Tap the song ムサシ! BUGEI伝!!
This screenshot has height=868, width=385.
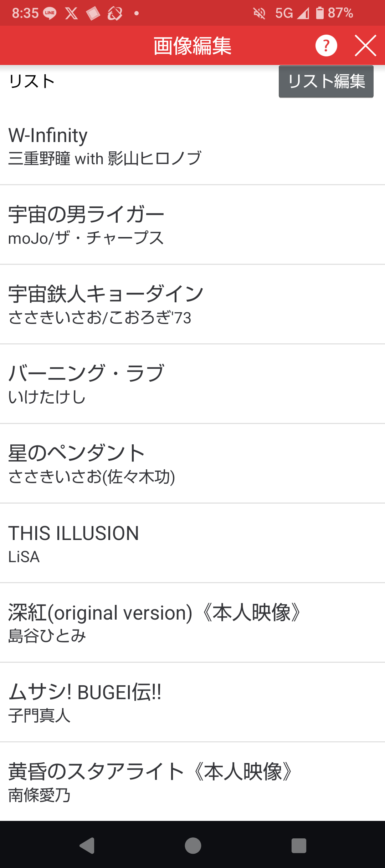tap(192, 702)
